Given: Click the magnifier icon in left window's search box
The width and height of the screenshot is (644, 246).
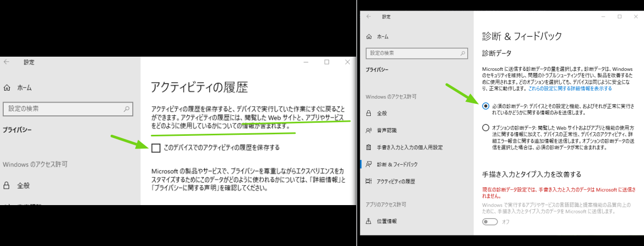Looking at the screenshot, I should coord(126,109).
